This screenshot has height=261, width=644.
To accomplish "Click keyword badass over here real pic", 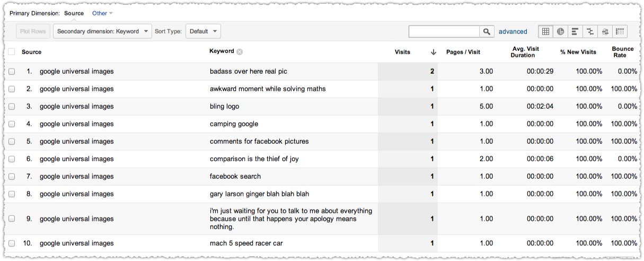I will coord(248,72).
